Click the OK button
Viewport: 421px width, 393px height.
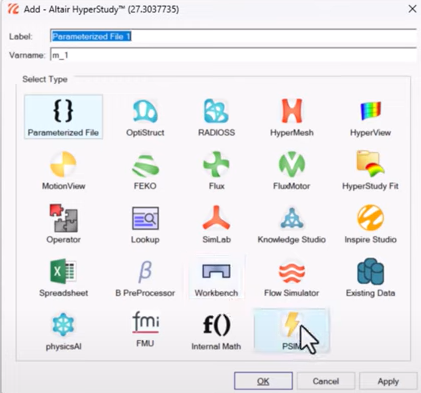pos(263,381)
